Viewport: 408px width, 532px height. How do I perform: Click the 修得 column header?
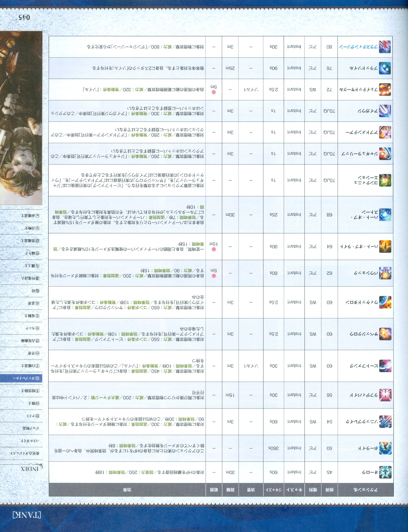[329, 490]
